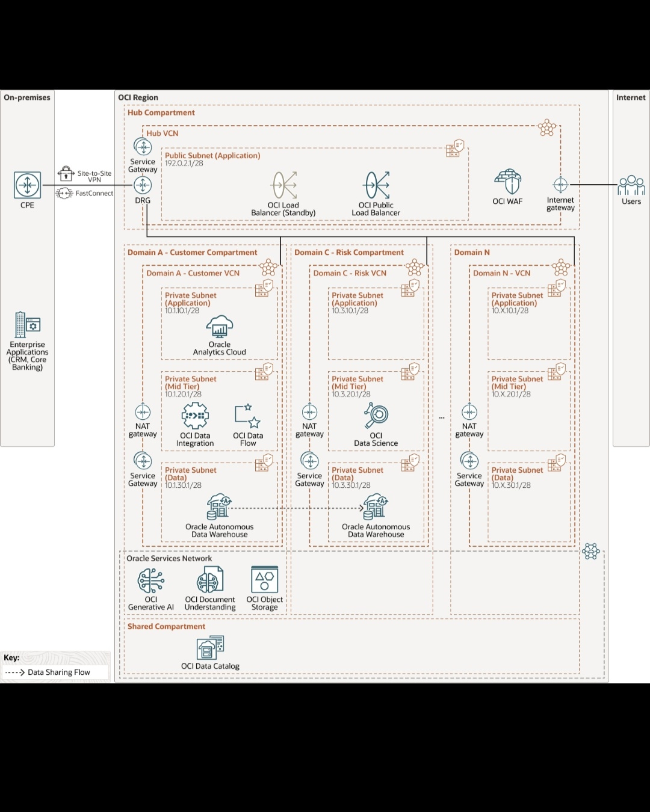Viewport: 650px width, 812px height.
Task: Click the "Domain N - VCN" label
Action: pyautogui.click(x=502, y=273)
